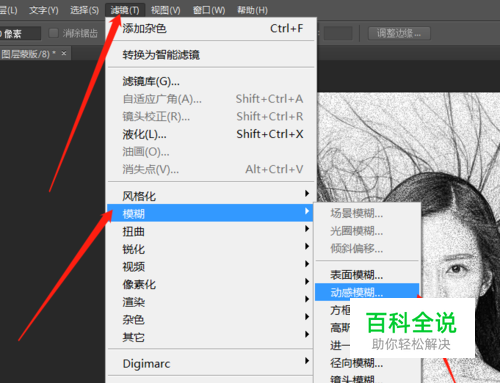Screen dimensions: 500x383
Task: Expand the highlighted 模糊 submenu
Action: click(210, 213)
